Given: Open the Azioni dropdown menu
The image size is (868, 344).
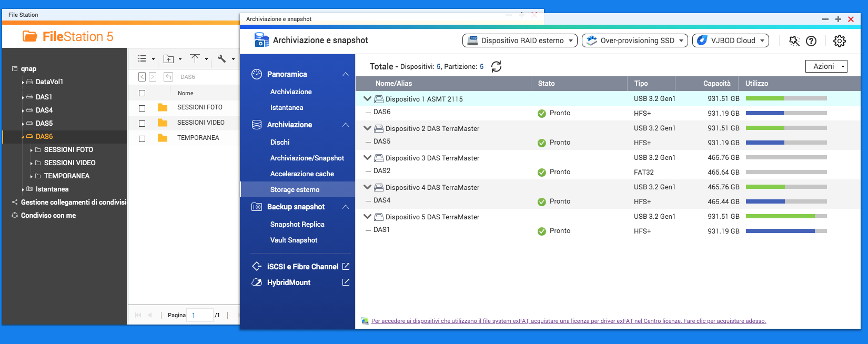Looking at the screenshot, I should tap(826, 66).
